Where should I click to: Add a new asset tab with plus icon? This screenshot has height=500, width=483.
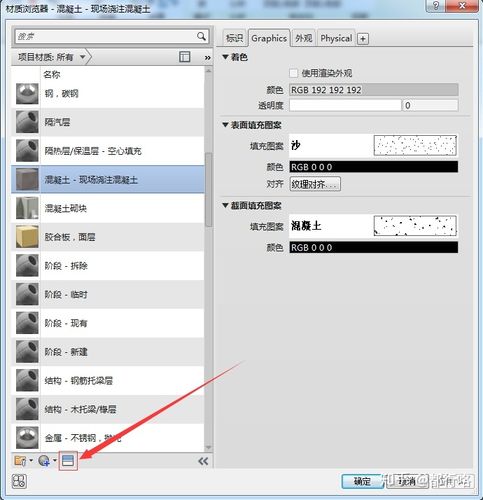click(x=363, y=39)
